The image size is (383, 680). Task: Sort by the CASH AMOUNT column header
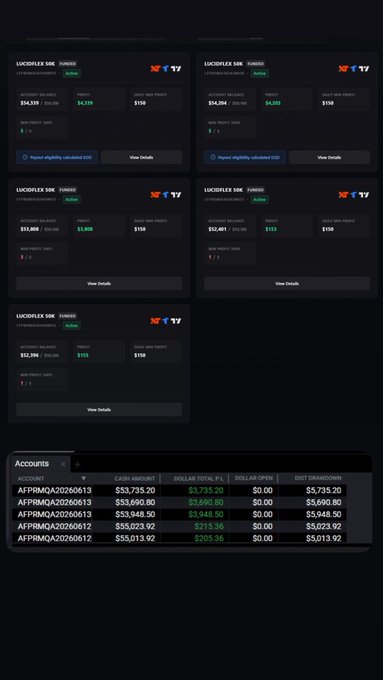click(x=134, y=479)
